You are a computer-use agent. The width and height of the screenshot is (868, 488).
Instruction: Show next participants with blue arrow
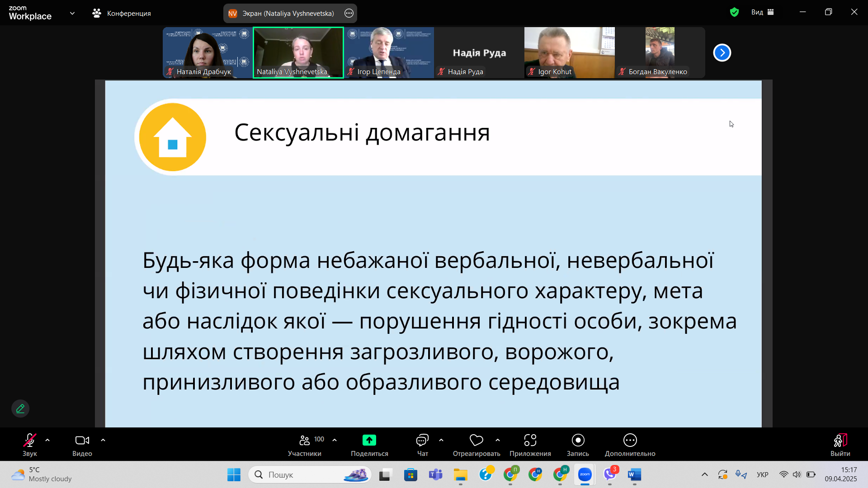coord(722,53)
